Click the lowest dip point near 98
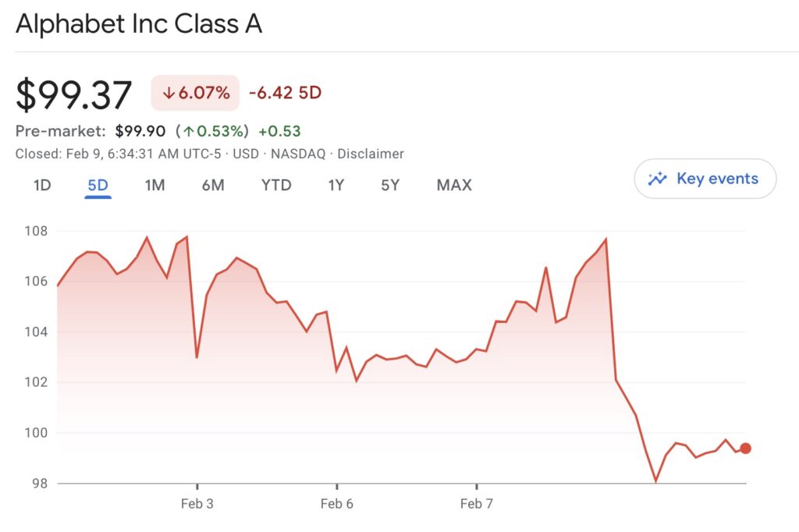 click(x=656, y=481)
